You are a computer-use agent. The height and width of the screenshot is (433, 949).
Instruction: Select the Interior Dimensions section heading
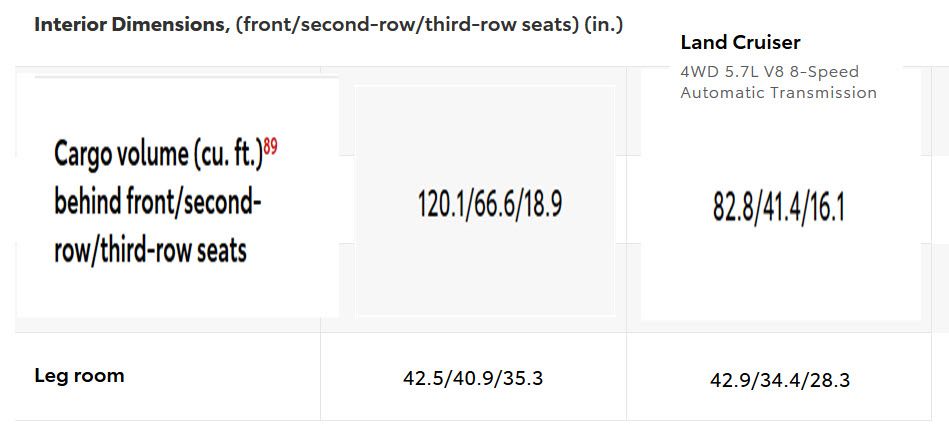131,25
